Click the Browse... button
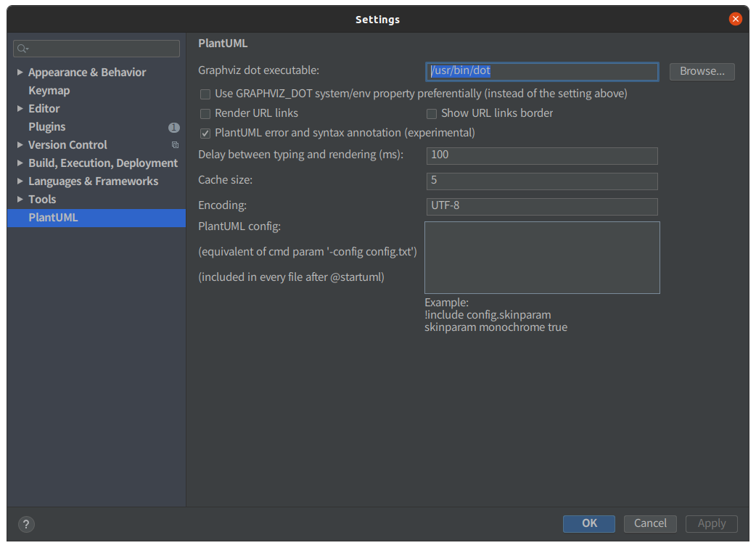This screenshot has width=756, height=548. click(702, 71)
